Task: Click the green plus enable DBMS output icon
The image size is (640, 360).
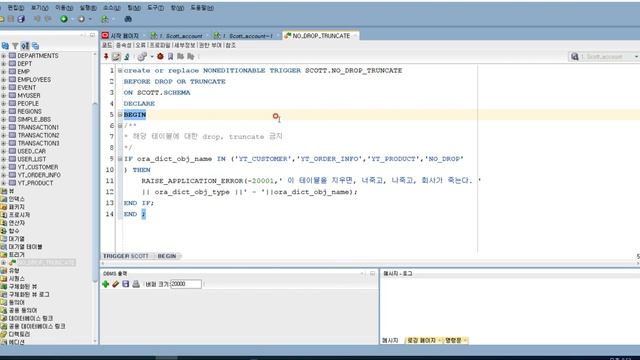Action: tap(106, 284)
